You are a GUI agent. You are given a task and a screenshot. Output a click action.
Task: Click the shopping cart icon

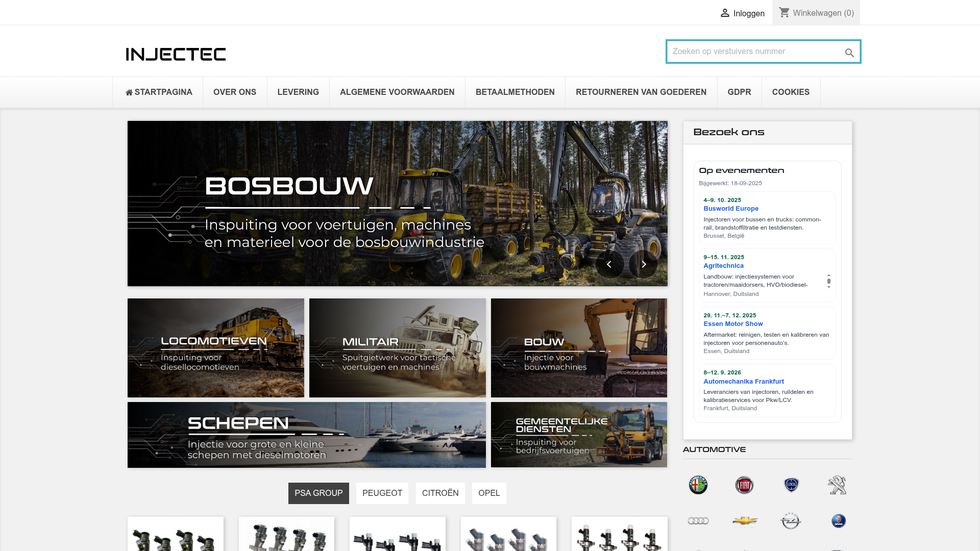tap(785, 12)
